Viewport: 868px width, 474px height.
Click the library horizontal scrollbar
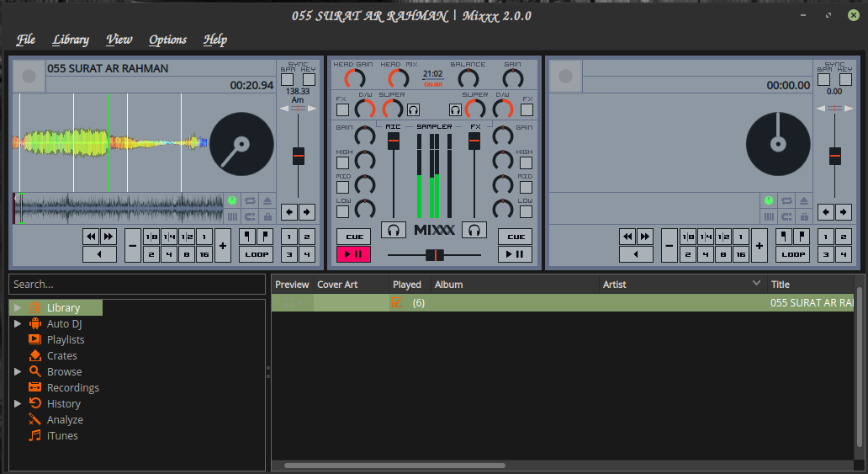[x=394, y=466]
